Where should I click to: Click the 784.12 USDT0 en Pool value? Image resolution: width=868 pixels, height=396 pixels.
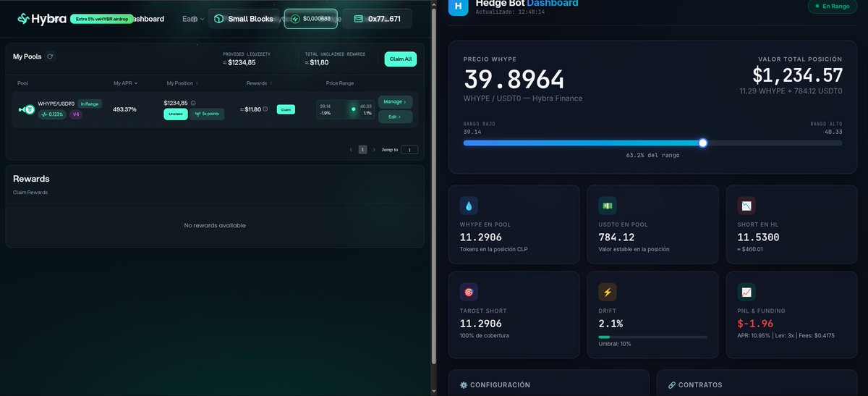coord(616,237)
